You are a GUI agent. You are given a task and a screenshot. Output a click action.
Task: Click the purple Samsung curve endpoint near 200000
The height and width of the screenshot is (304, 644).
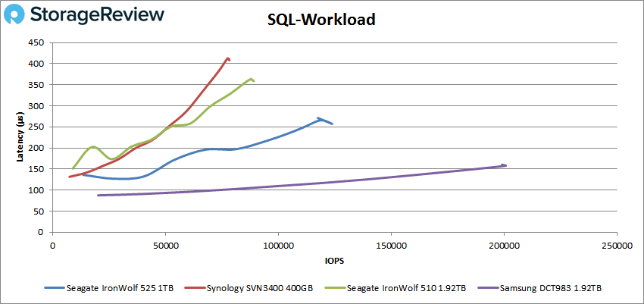point(505,165)
